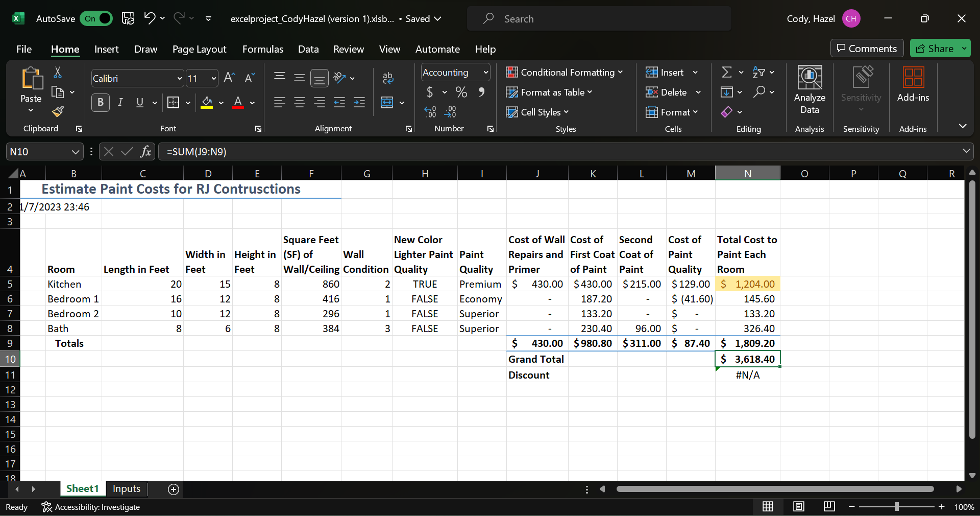Apply the yellow fill color swatch
Image resolution: width=980 pixels, height=516 pixels.
(x=207, y=103)
